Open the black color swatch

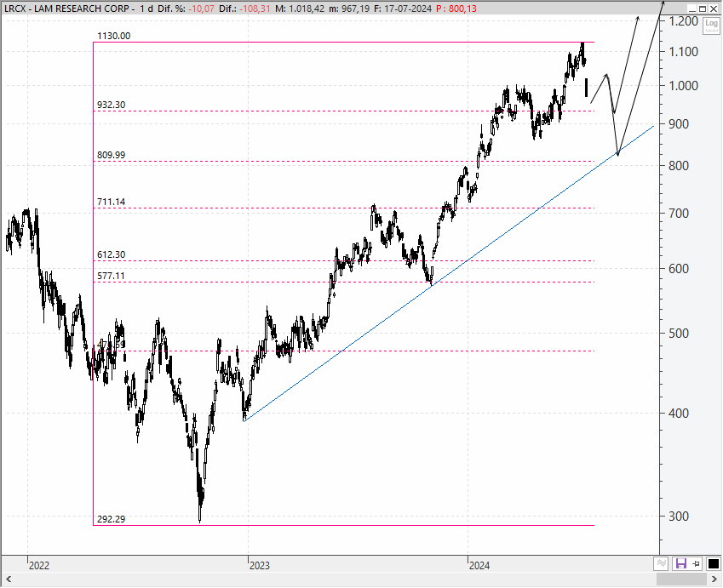713,563
